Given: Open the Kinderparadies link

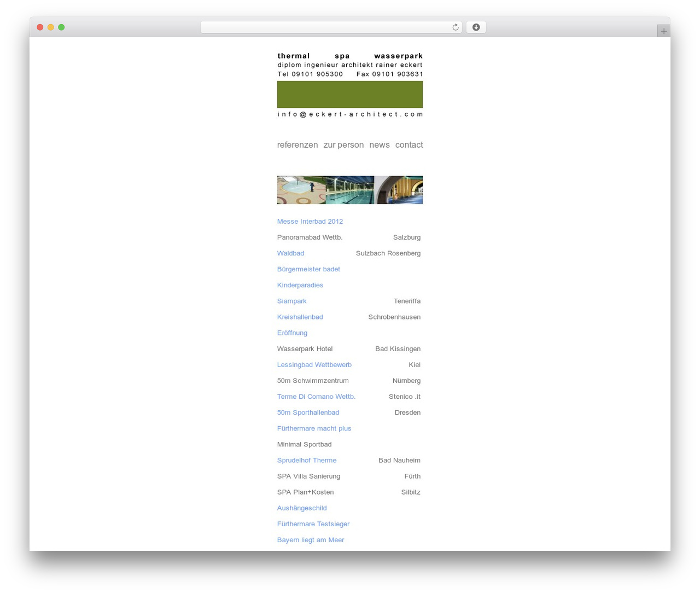Looking at the screenshot, I should (300, 285).
